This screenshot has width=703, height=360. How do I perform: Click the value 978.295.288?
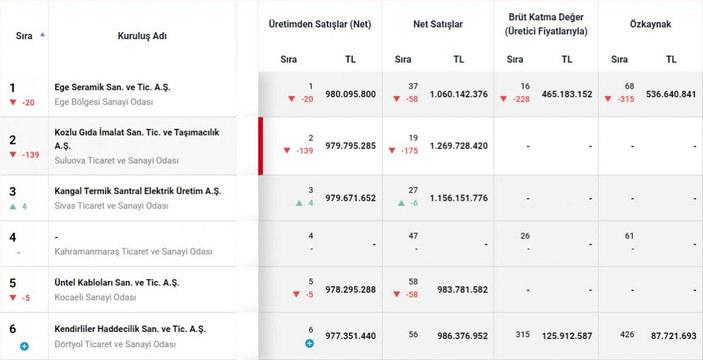coord(351,290)
